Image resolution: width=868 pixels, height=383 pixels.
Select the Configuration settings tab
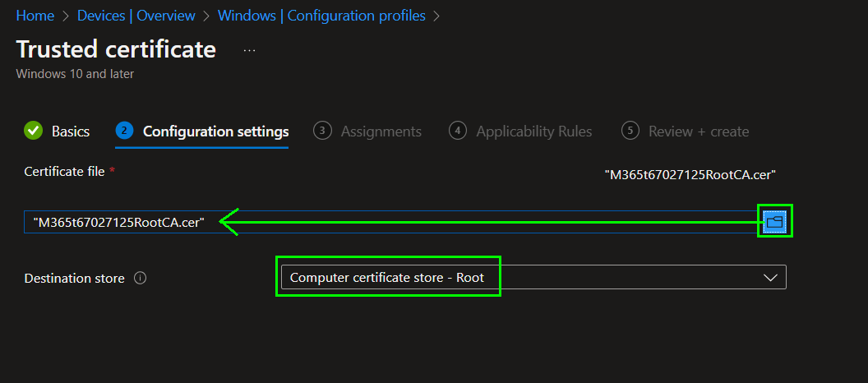click(x=215, y=132)
